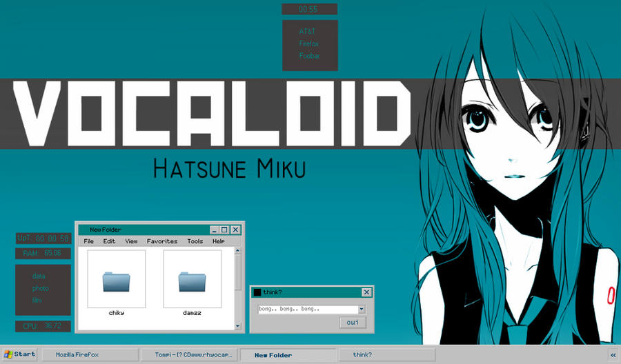The image size is (621, 364).
Task: Close the New Folder window
Action: click(x=235, y=230)
